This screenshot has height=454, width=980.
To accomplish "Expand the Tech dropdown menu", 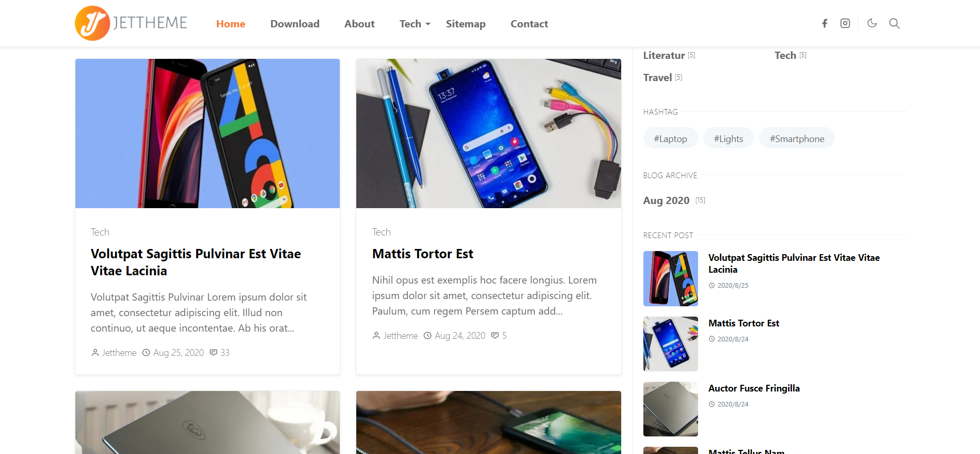I will click(415, 24).
